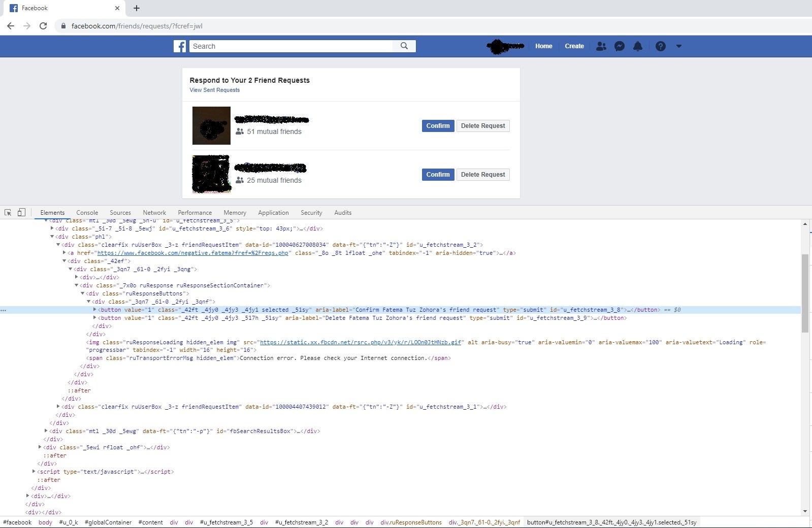Select the Elements DevTools tab
812x528 pixels.
pyautogui.click(x=52, y=213)
